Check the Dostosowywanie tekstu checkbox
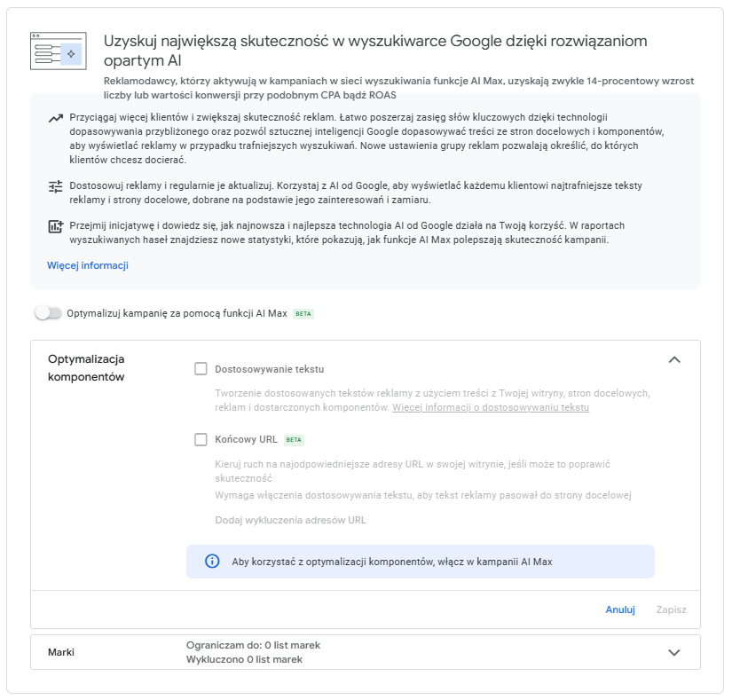 201,369
